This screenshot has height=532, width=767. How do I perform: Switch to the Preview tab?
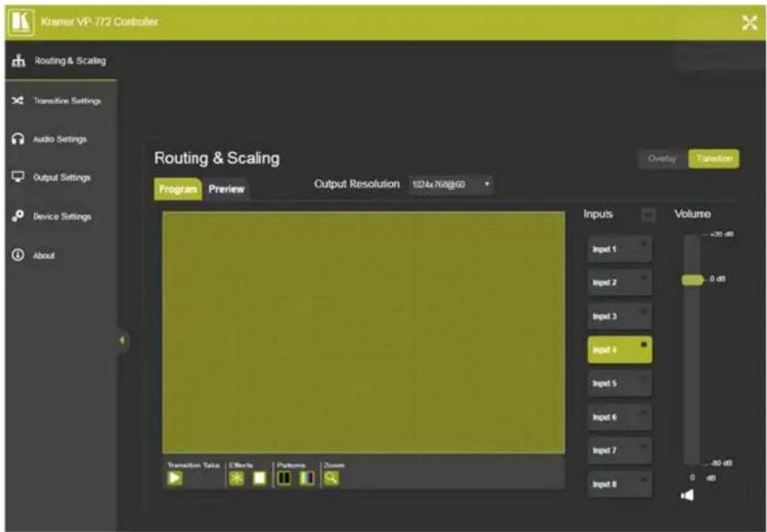pyautogui.click(x=226, y=189)
